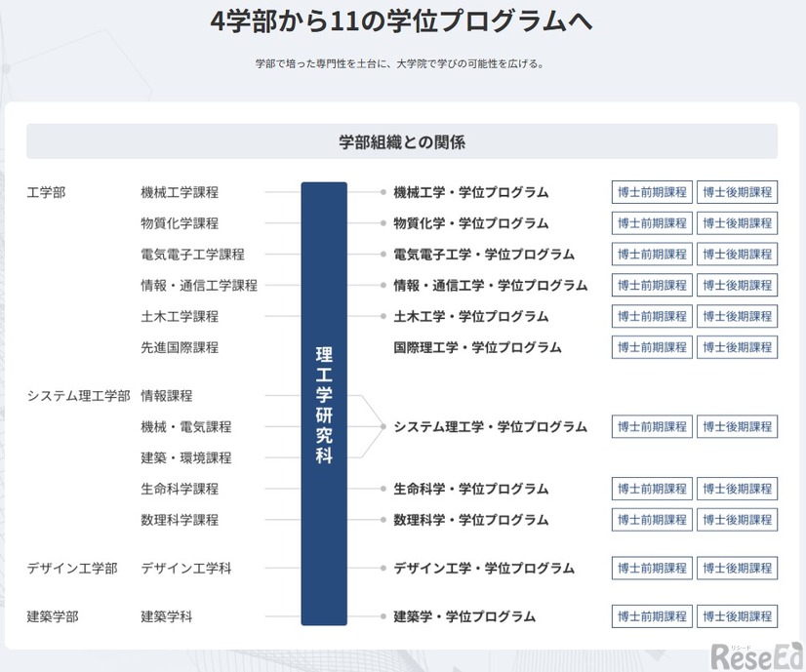Click the 土木工学課程 text
806x672 pixels.
(180, 316)
